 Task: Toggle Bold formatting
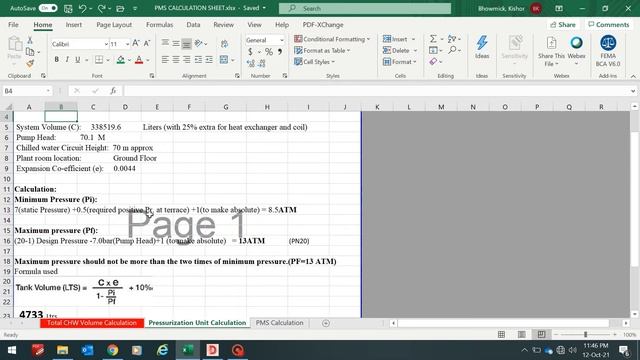coord(56,60)
